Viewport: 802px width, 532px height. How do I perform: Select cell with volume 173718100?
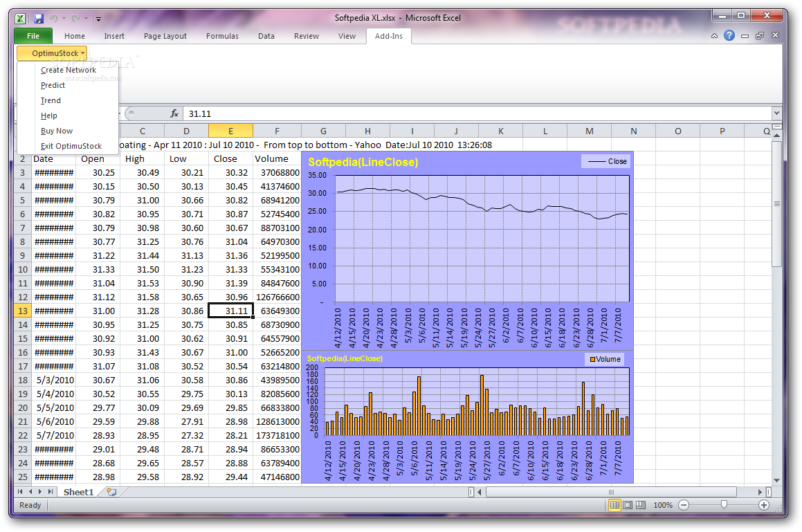(277, 436)
